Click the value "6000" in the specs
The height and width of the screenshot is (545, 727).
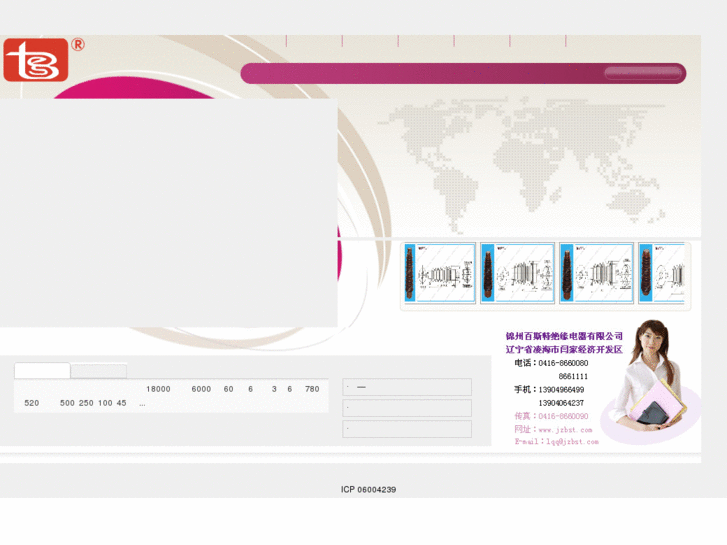pyautogui.click(x=201, y=389)
